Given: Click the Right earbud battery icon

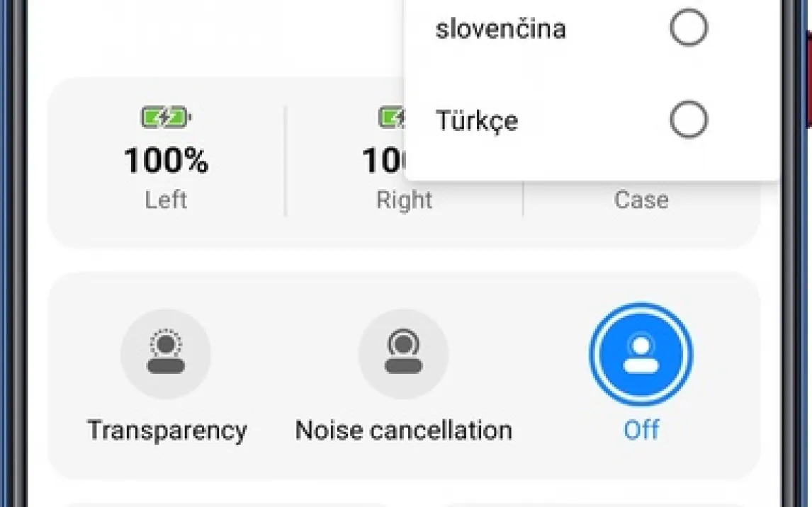Looking at the screenshot, I should click(391, 117).
